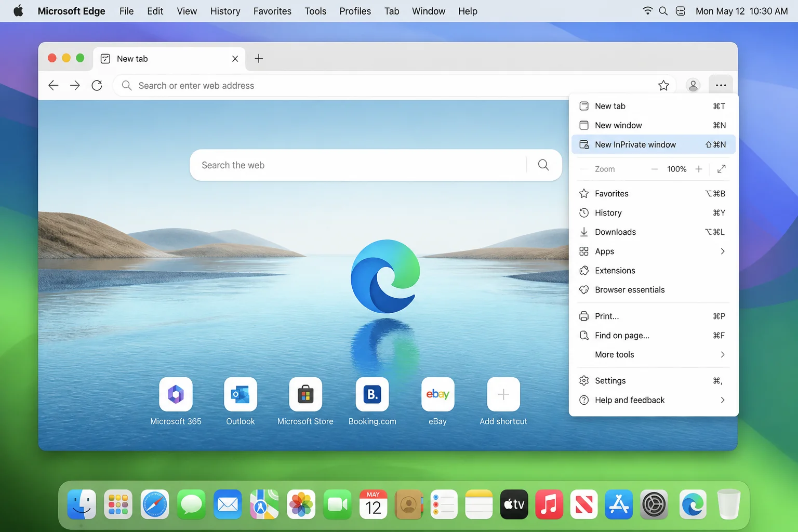Go forward with the forward arrow
Image resolution: width=798 pixels, height=532 pixels.
pyautogui.click(x=75, y=85)
